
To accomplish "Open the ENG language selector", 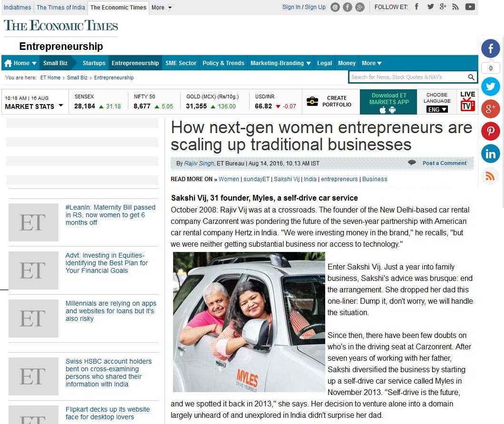I will pyautogui.click(x=437, y=110).
